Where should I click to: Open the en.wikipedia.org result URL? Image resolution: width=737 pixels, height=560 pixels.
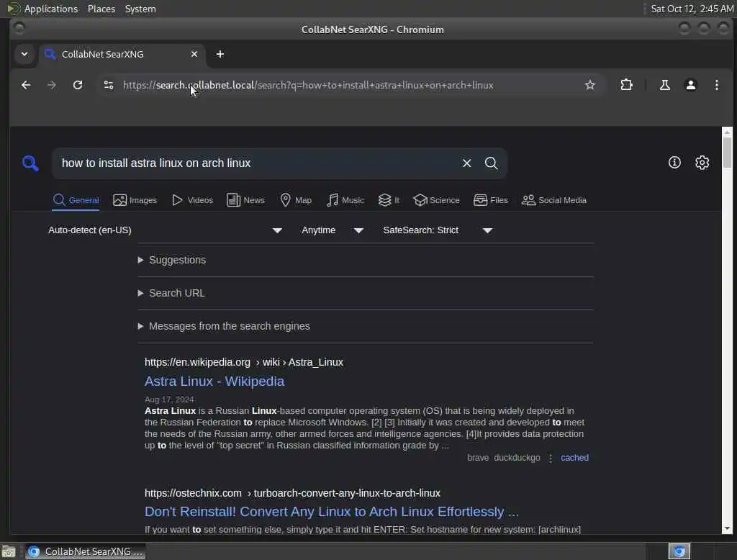pos(244,363)
